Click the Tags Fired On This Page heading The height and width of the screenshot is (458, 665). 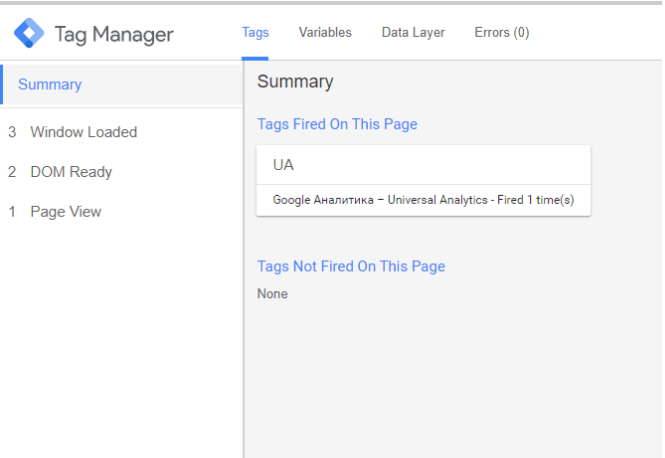(337, 124)
